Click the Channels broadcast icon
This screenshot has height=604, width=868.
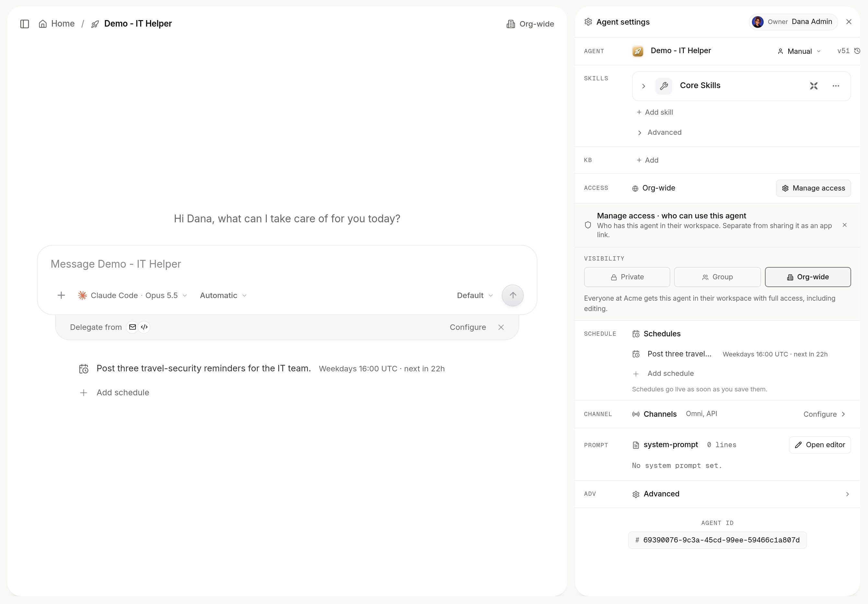click(636, 414)
